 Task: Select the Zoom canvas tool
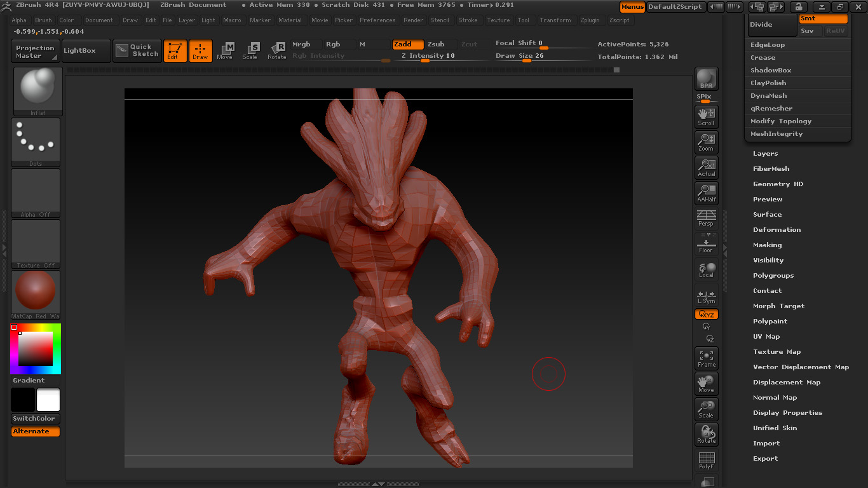coord(706,142)
